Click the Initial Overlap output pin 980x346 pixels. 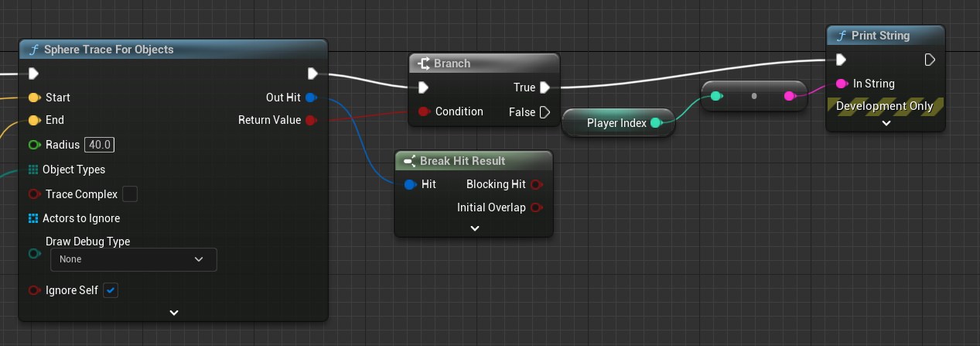click(x=537, y=207)
